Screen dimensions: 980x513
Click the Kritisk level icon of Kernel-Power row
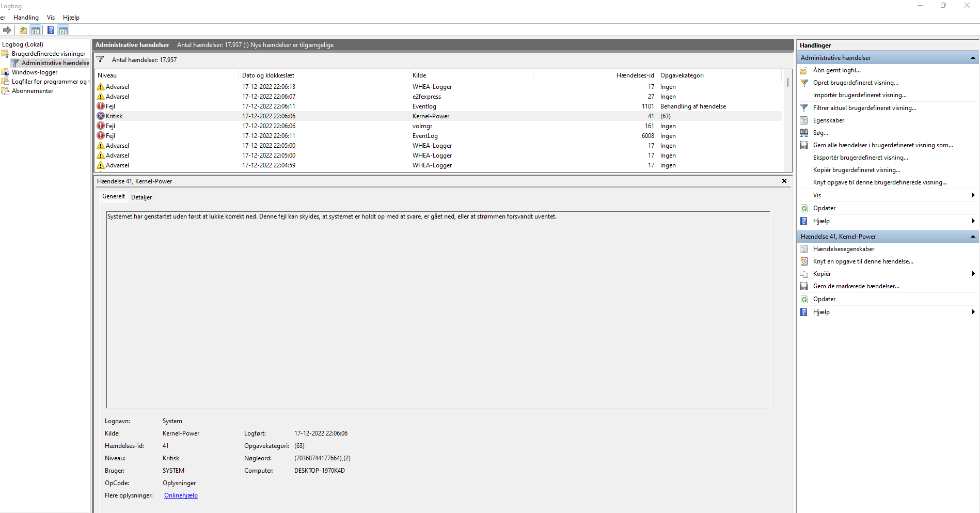101,116
